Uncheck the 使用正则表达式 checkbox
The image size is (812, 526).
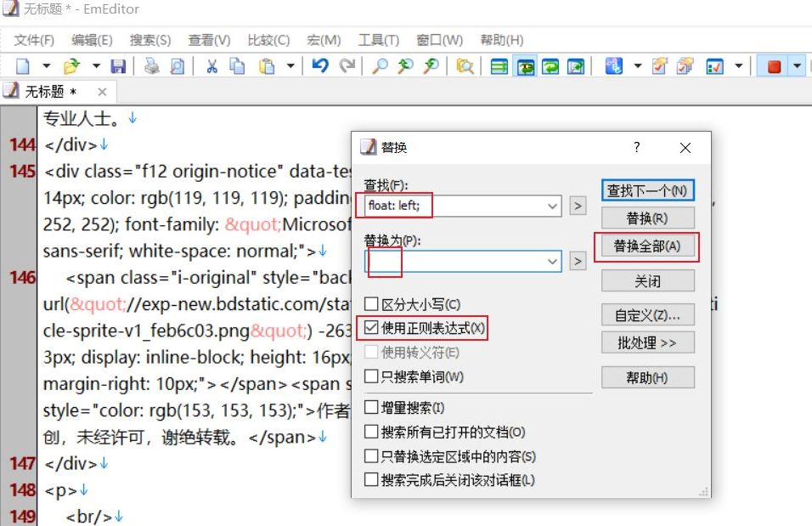[371, 328]
